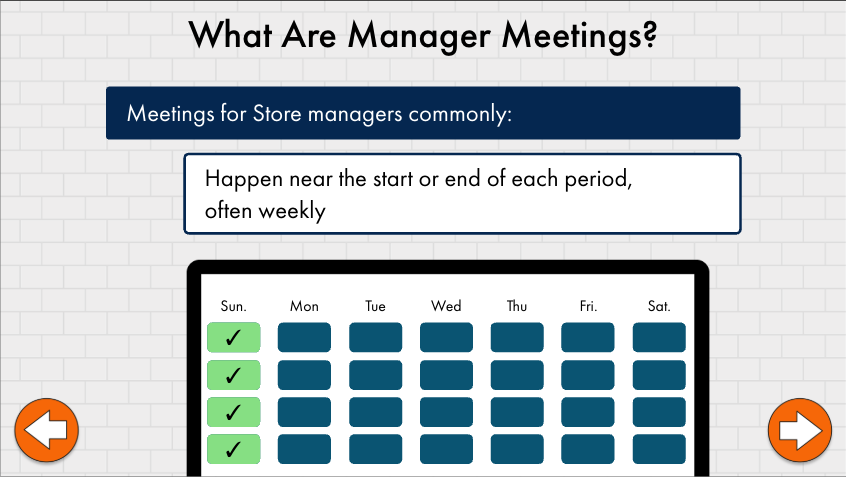This screenshot has width=846, height=477.
Task: Click the 'Happen near the start' text box
Action: click(462, 194)
